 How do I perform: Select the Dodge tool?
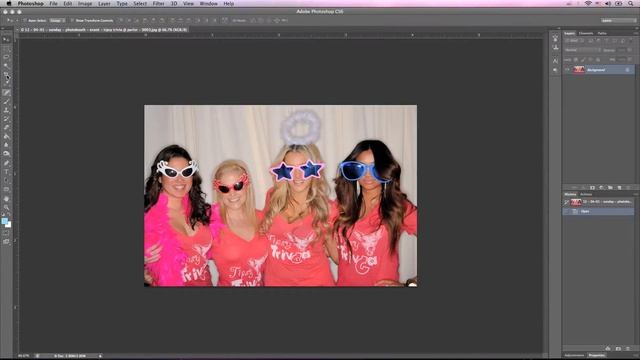click(x=6, y=154)
